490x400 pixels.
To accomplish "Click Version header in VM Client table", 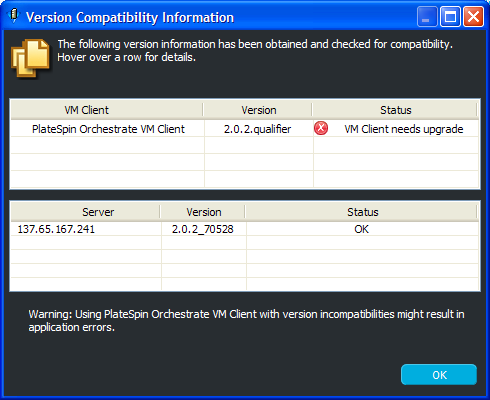I will tap(258, 110).
